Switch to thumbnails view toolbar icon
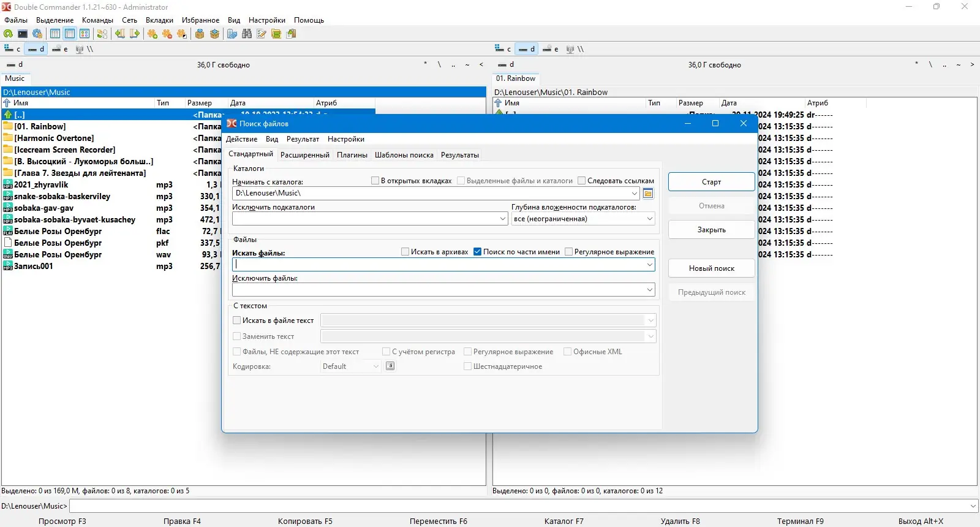Screen dimensions: 980x527 85,34
